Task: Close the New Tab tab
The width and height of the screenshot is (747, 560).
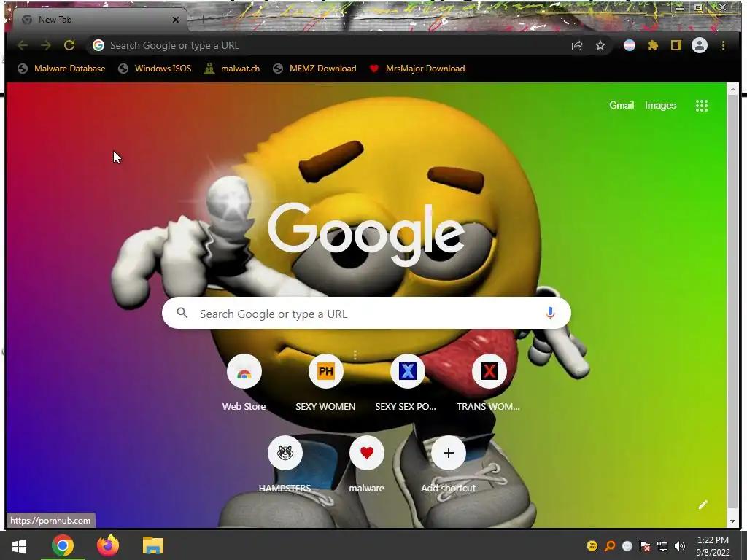Action: coord(176,20)
